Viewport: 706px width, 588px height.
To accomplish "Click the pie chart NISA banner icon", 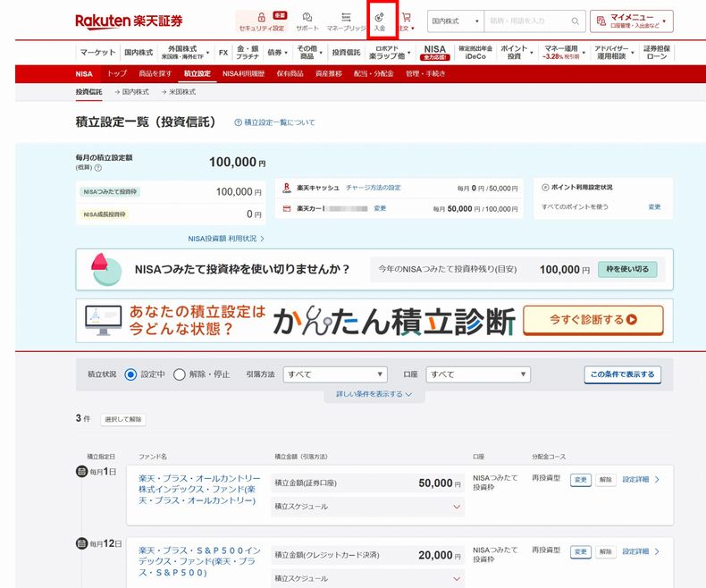I will (x=106, y=269).
